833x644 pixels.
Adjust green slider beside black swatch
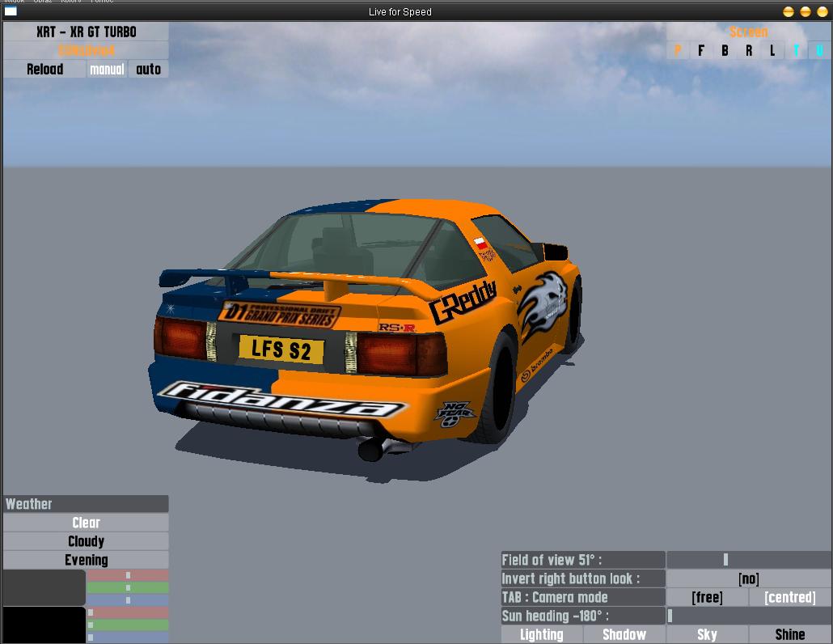[x=128, y=625]
